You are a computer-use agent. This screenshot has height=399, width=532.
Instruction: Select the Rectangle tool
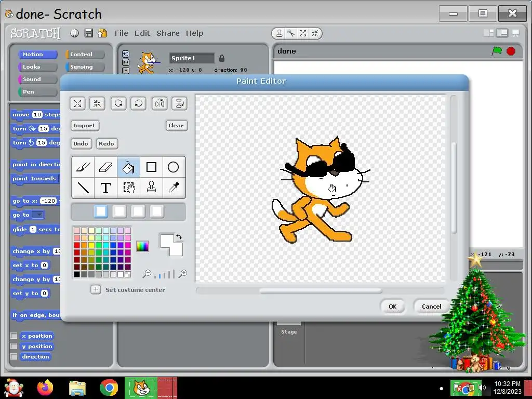click(x=151, y=167)
